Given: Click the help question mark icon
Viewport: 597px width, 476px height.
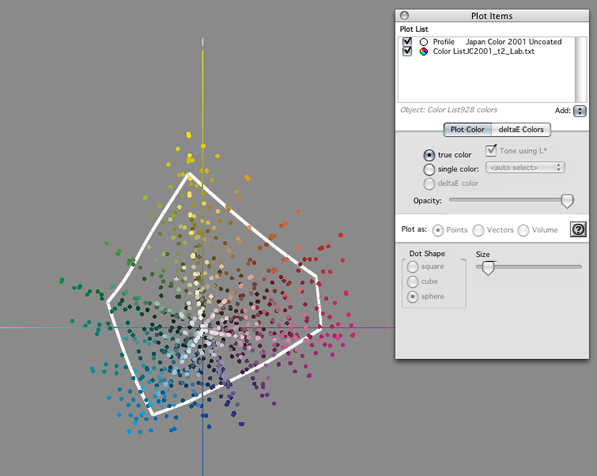Looking at the screenshot, I should pyautogui.click(x=578, y=229).
